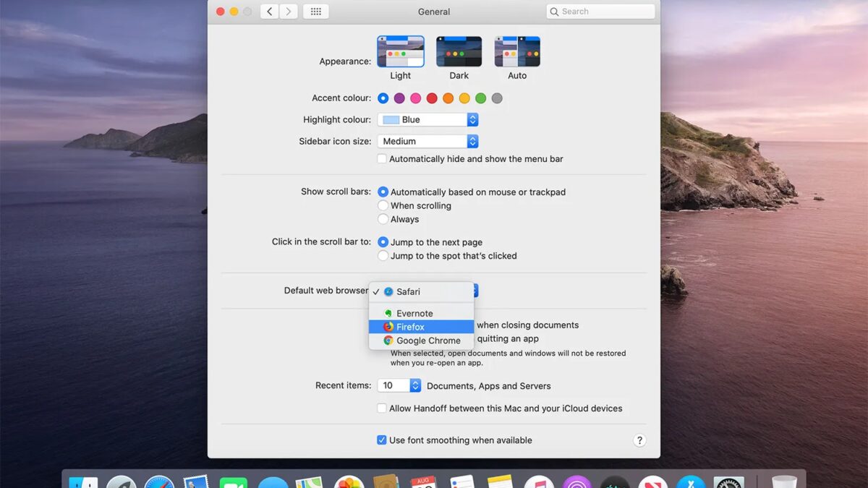
Task: Click the back navigation arrow
Action: (269, 11)
